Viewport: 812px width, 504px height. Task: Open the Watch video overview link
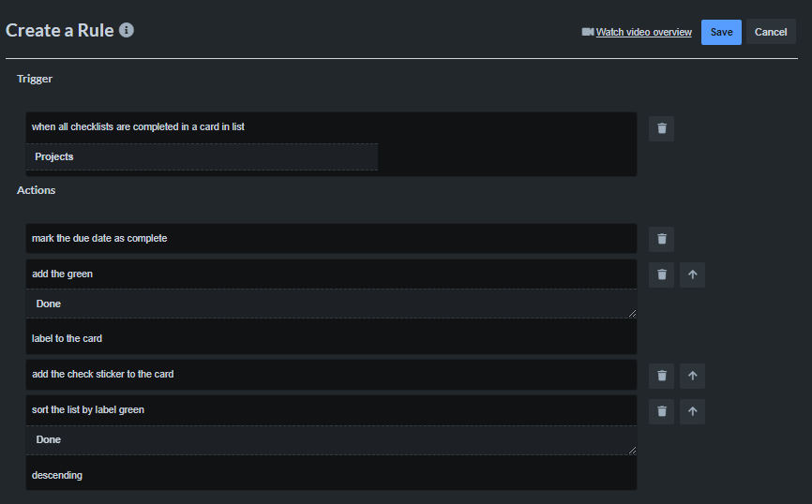tap(643, 32)
